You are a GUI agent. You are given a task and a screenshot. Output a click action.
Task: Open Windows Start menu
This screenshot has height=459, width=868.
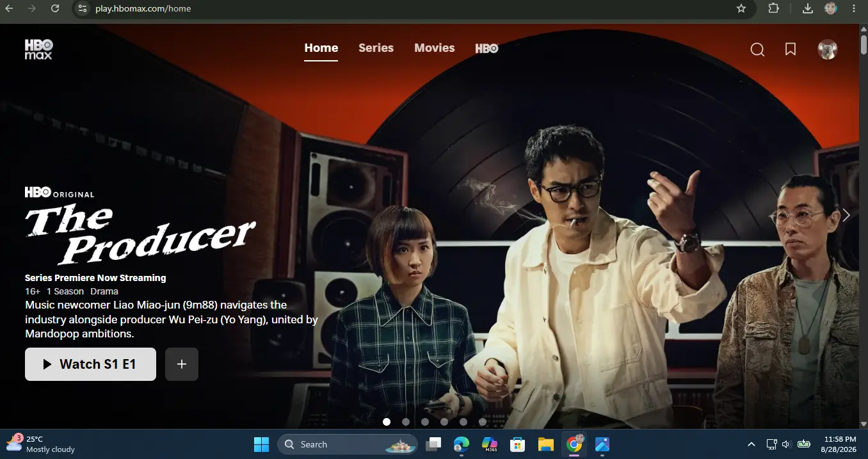pos(261,444)
